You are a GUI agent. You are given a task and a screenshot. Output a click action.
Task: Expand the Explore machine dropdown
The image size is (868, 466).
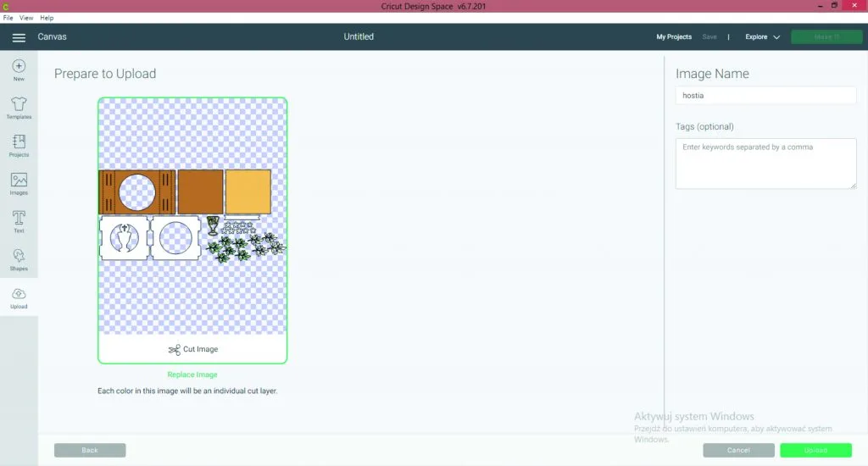pos(762,37)
